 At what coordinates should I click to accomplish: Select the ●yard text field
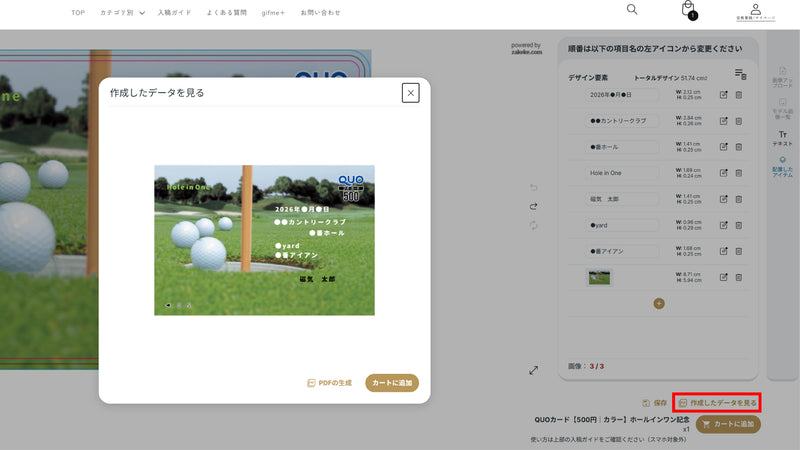(622, 225)
